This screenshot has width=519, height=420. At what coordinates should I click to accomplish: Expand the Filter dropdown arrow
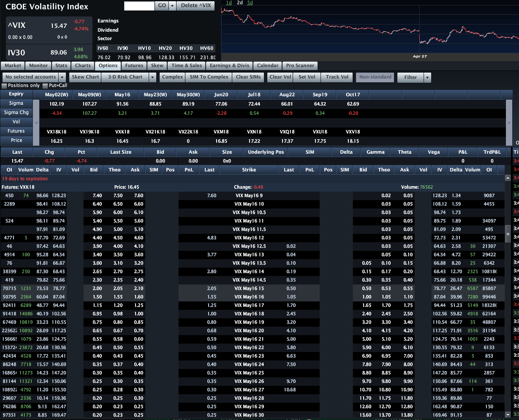[x=428, y=77]
